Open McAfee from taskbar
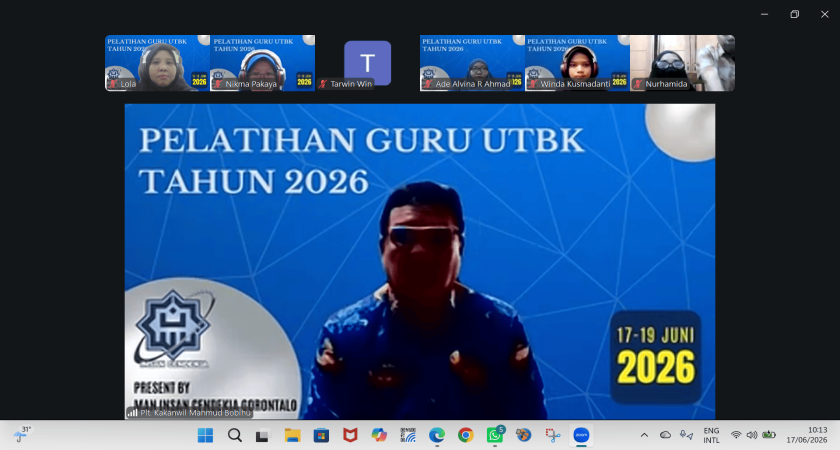This screenshot has height=450, width=840. [350, 435]
